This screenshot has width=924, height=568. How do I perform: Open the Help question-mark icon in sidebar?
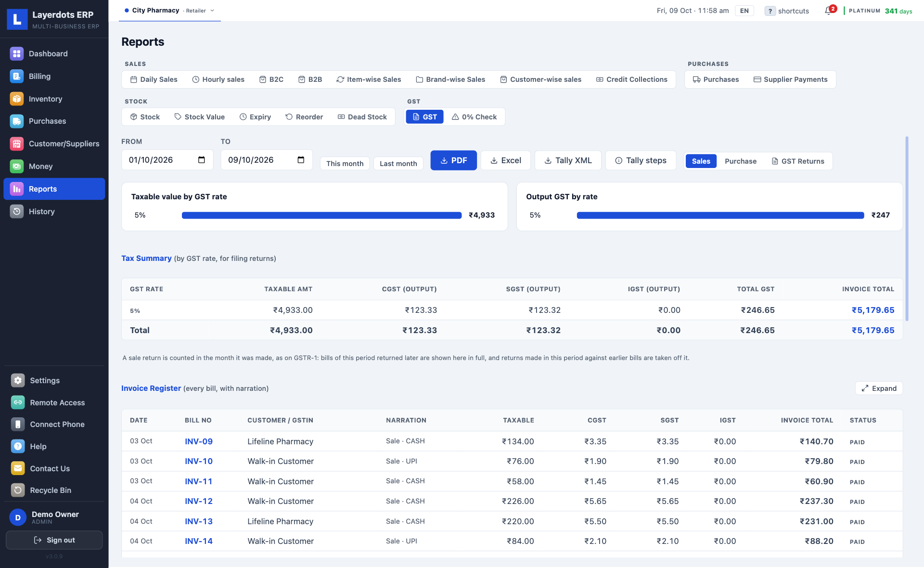pos(18,446)
